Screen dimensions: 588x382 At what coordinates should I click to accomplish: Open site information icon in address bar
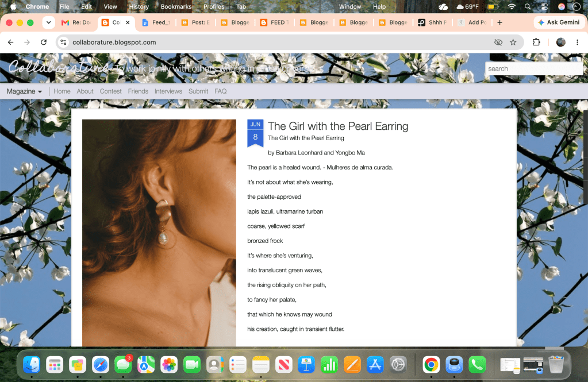pos(64,43)
